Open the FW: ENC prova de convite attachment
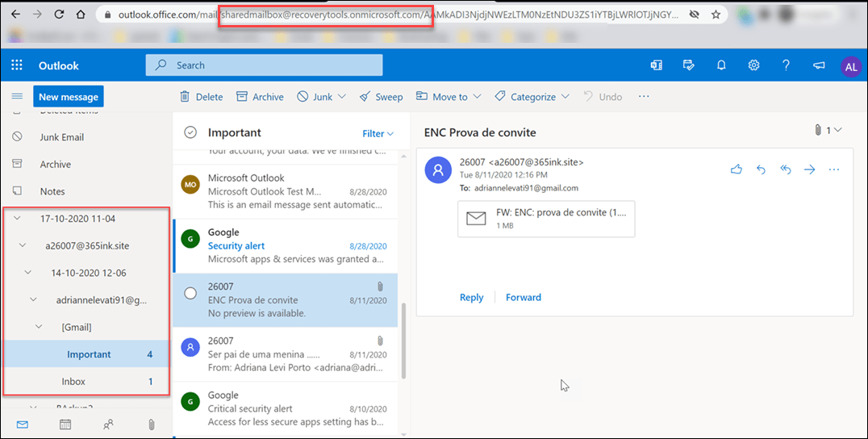Screen dimensions: 868x439 click(546, 218)
